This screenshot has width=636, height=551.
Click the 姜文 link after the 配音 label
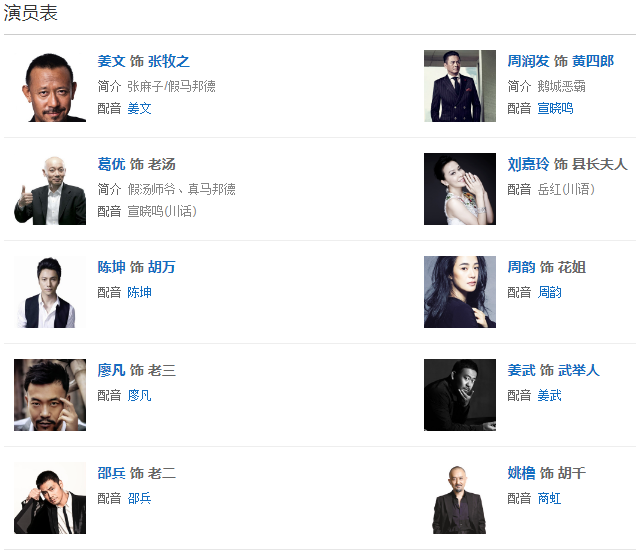click(x=139, y=108)
